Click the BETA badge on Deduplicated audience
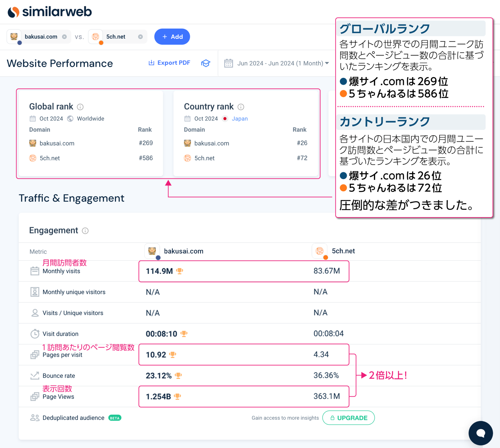500x448 pixels. click(x=115, y=418)
